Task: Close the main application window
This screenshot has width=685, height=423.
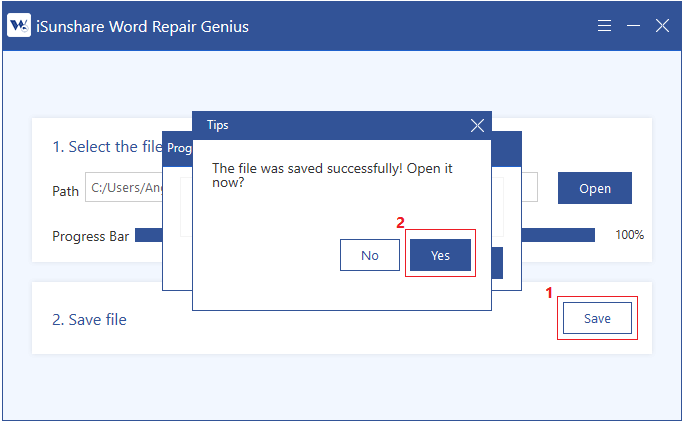Action: [662, 26]
